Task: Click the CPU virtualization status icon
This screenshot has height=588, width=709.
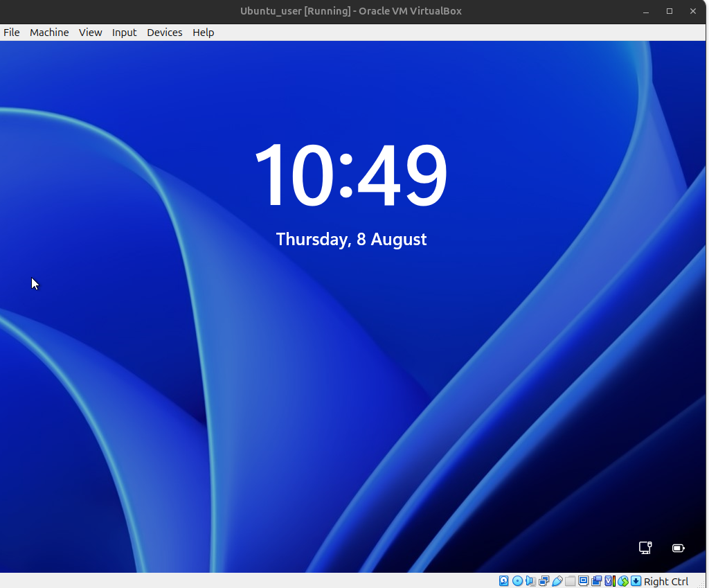Action: click(x=610, y=581)
